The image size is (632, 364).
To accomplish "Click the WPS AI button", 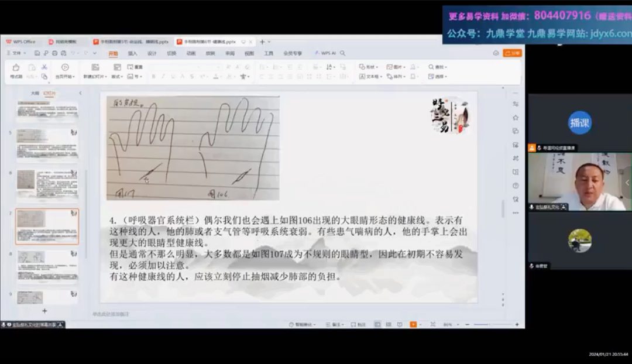I will pyautogui.click(x=325, y=53).
